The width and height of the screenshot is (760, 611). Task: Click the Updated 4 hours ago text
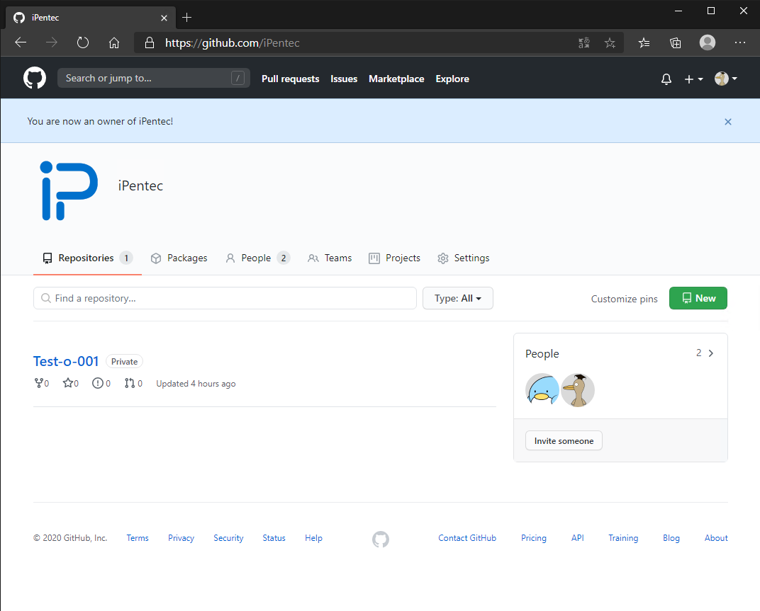tap(196, 384)
